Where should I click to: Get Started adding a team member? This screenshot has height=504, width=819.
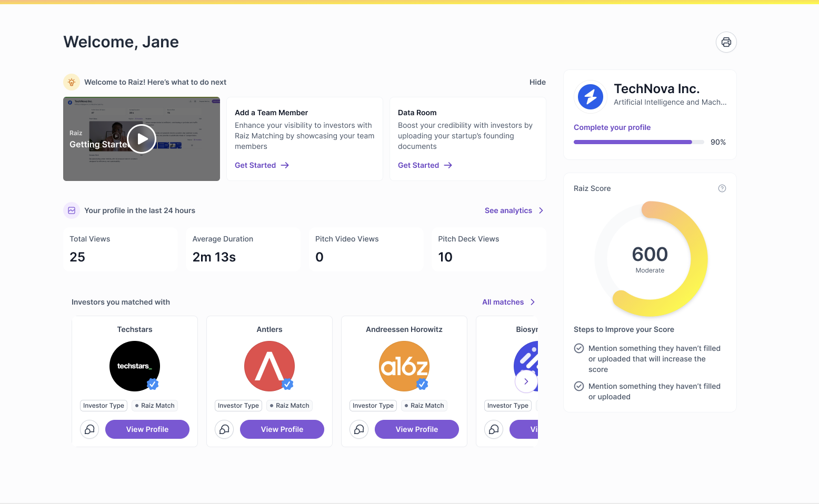255,165
